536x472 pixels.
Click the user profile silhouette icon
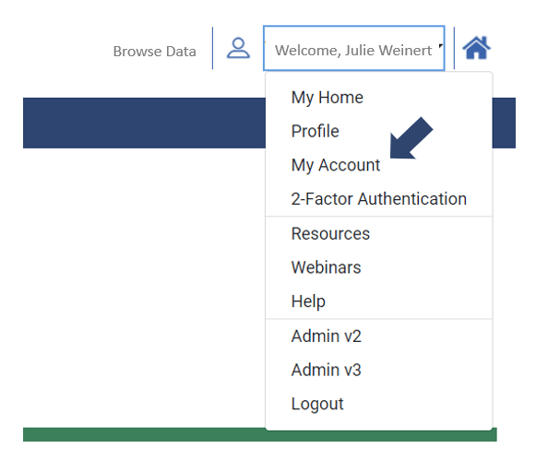pos(238,48)
